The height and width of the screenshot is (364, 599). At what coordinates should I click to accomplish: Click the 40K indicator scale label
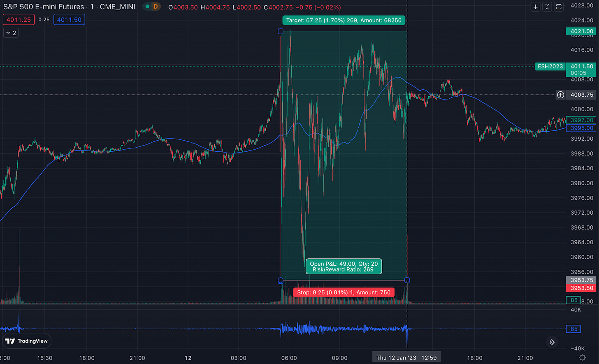tap(576, 309)
